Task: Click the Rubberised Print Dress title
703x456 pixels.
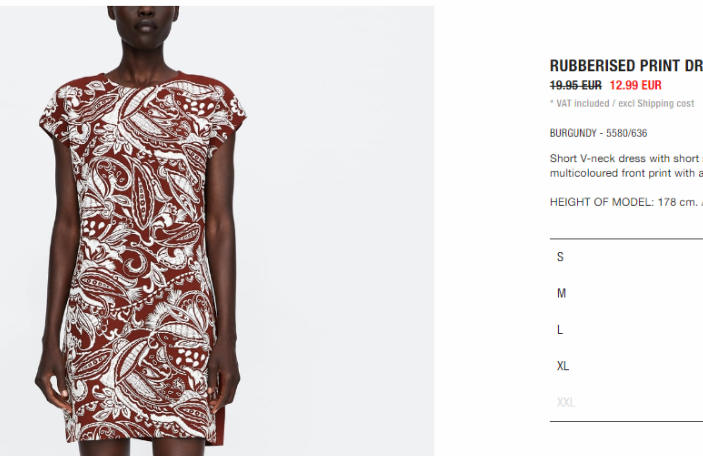Action: pyautogui.click(x=626, y=65)
